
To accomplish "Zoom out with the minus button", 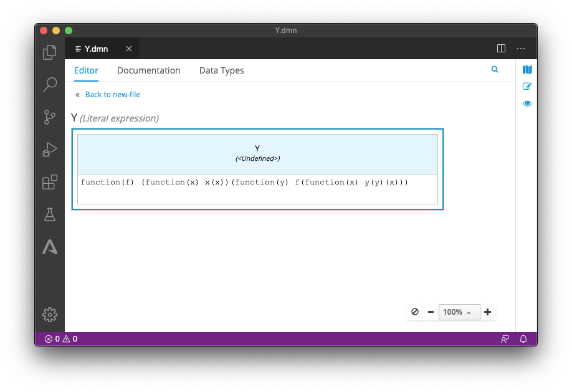I will point(431,312).
